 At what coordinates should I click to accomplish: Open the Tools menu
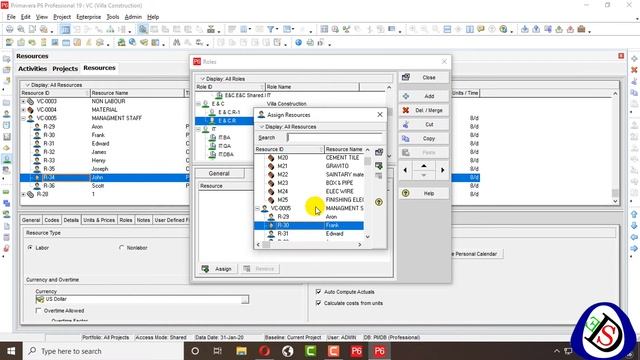[113, 17]
